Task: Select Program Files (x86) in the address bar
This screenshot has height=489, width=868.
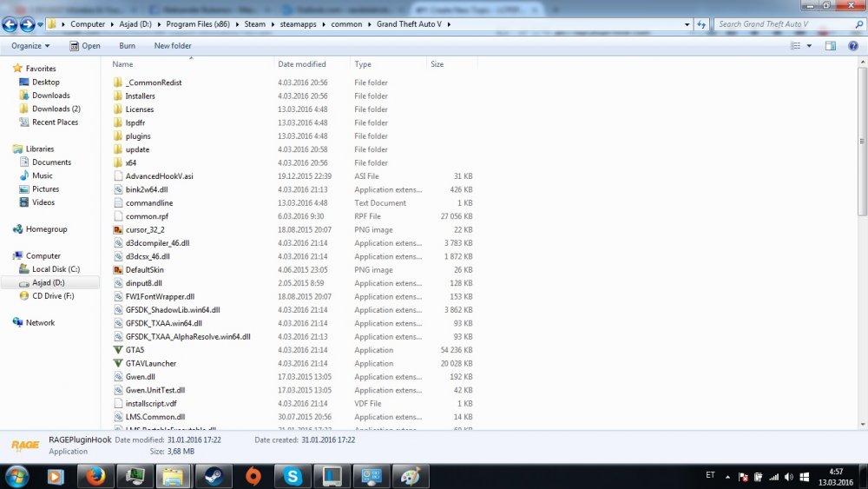Action: tap(198, 24)
